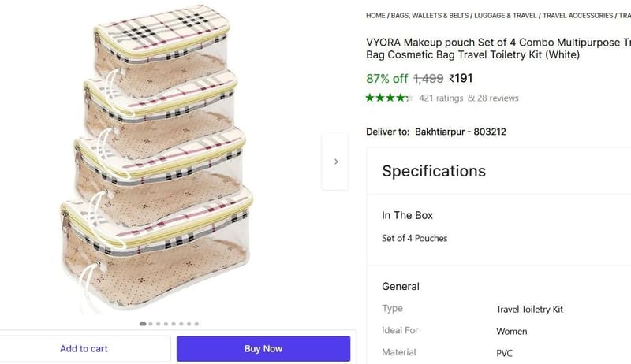Image resolution: width=631 pixels, height=364 pixels.
Task: Jump to last image via carousel dot
Action: pyautogui.click(x=196, y=324)
